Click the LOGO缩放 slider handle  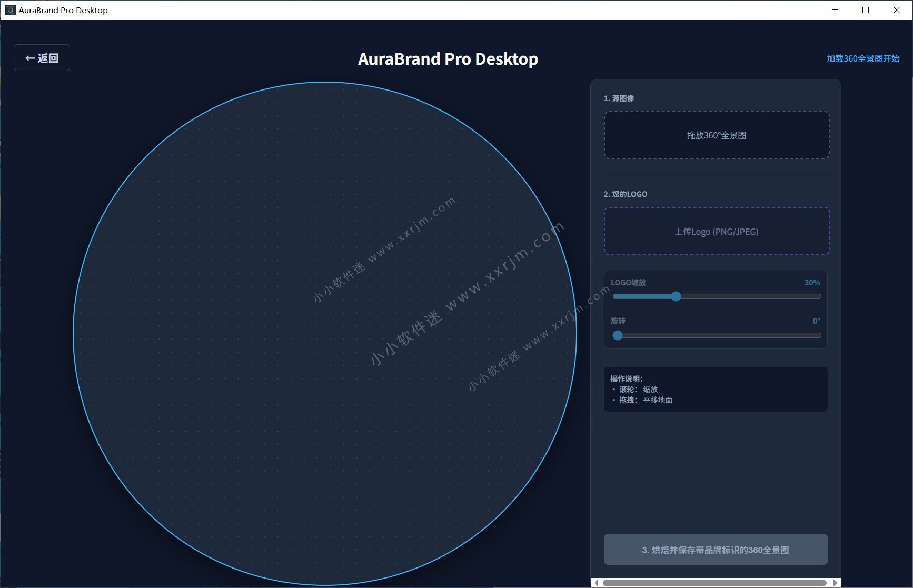677,296
